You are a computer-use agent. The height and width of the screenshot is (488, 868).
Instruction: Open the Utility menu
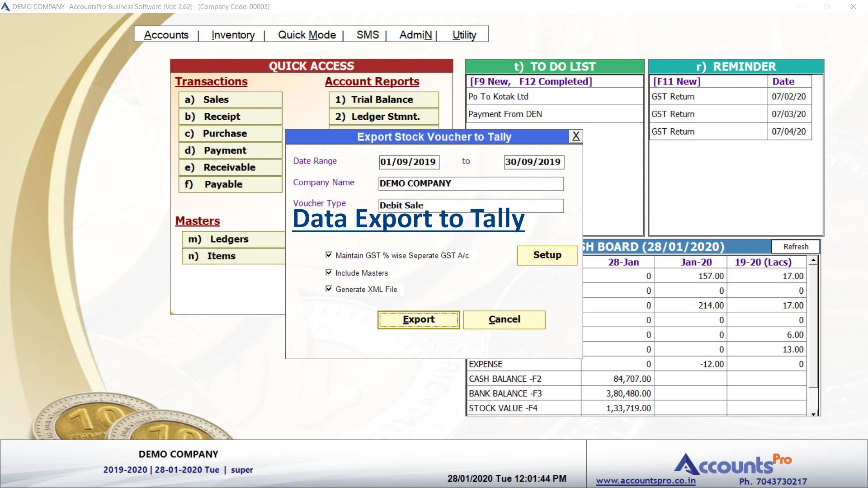pos(464,35)
